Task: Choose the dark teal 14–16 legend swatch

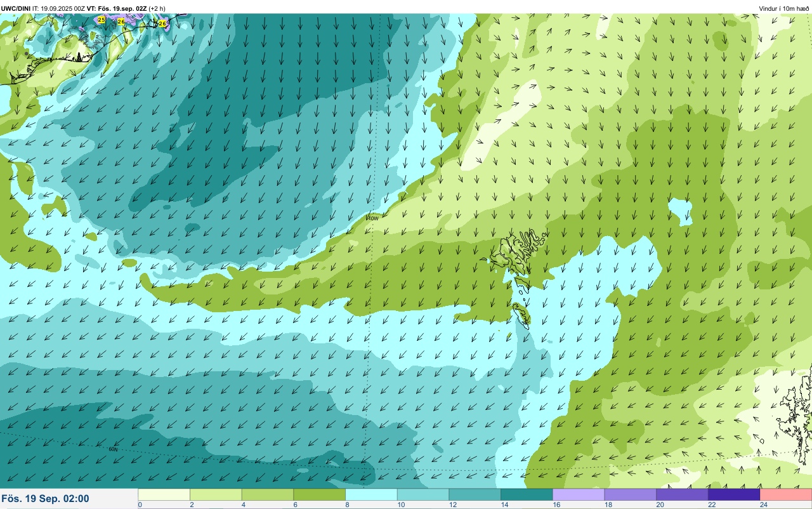Action: [x=527, y=494]
